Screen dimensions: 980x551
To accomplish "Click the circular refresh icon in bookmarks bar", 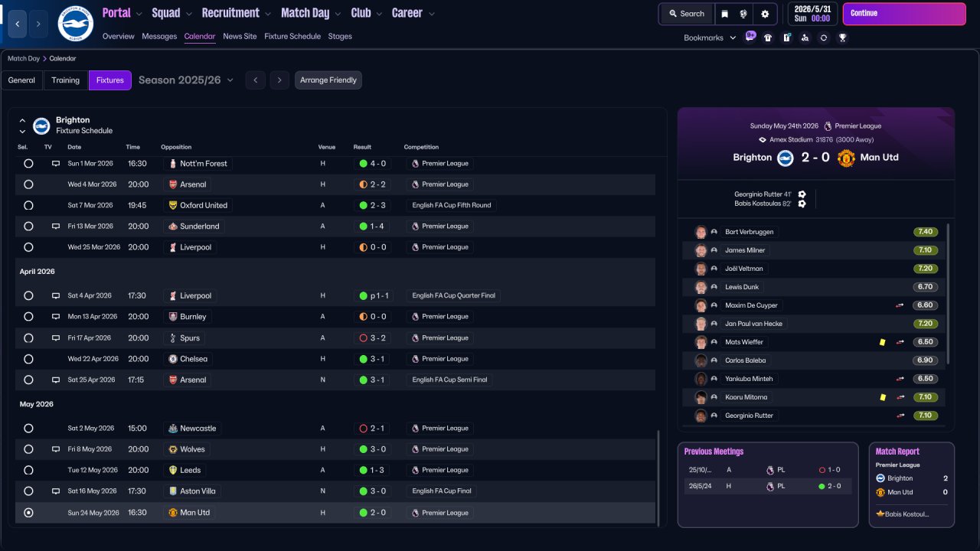I will pyautogui.click(x=824, y=37).
